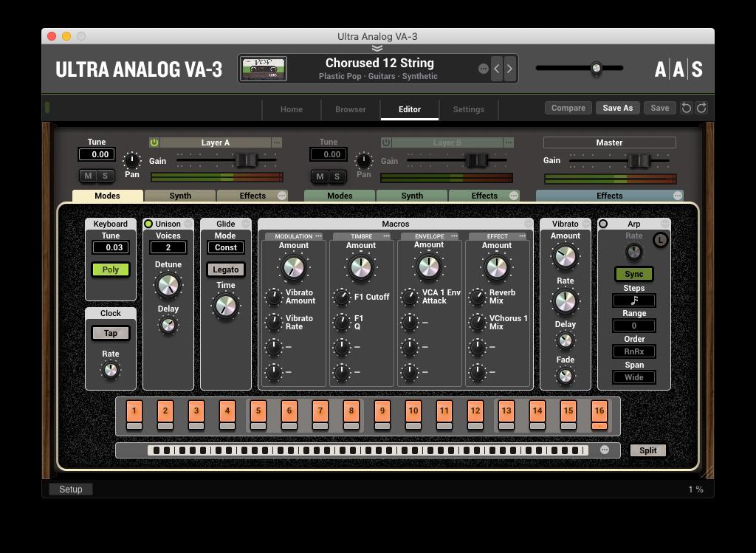This screenshot has height=553, width=756.
Task: Click the Arp latch L icon
Action: click(x=661, y=240)
